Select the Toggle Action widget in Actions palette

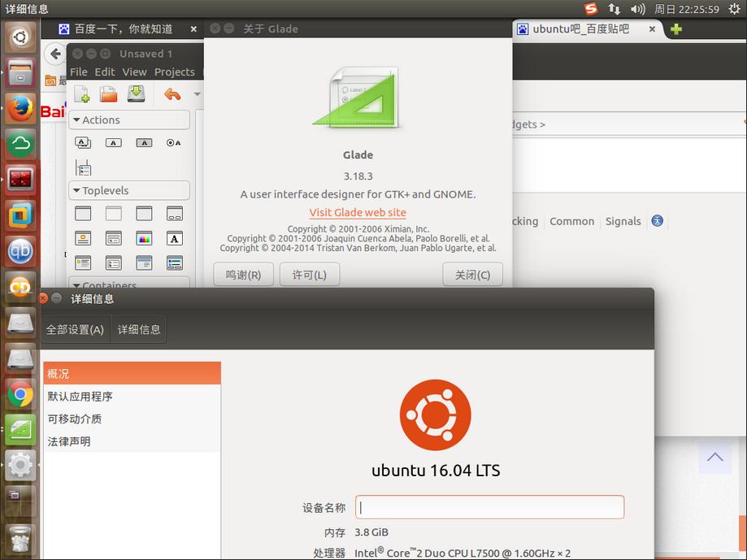point(144,142)
